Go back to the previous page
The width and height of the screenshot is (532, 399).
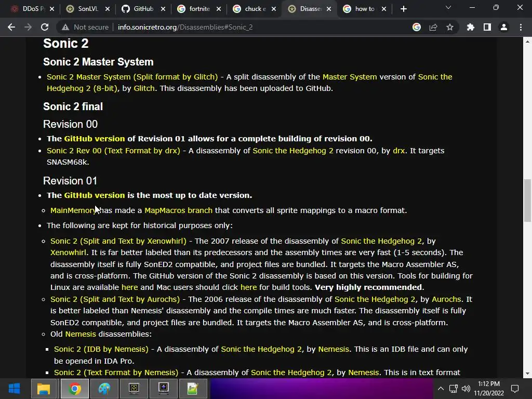pos(11,27)
